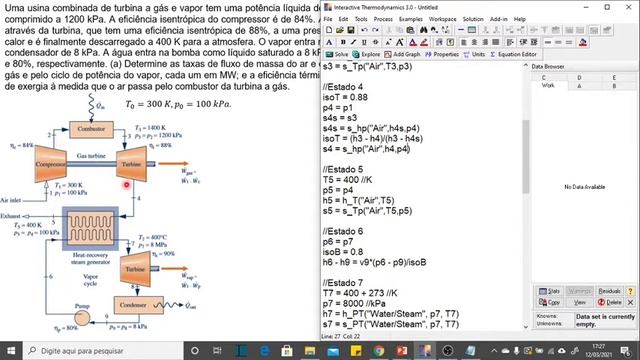Toggle underline text formatting

click(x=364, y=42)
